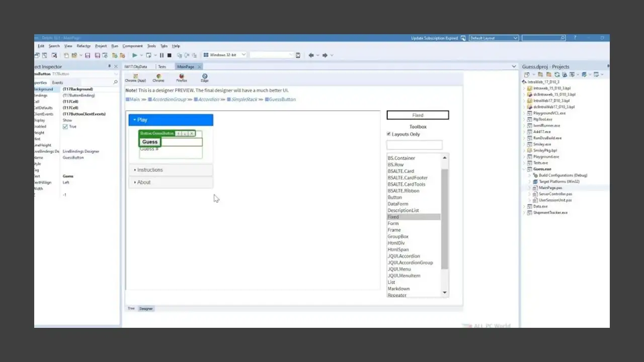
Task: Select MainPage.pas in Projects tree
Action: pyautogui.click(x=550, y=188)
